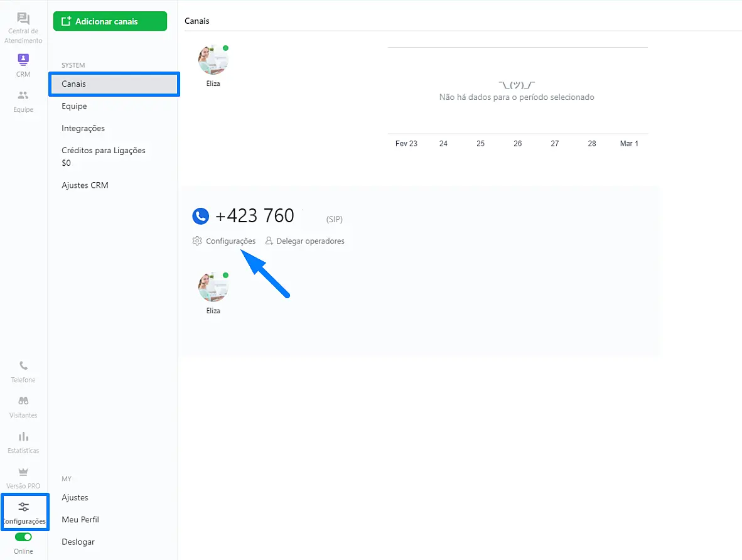The image size is (742, 560).
Task: Open the Versão PRO crown icon
Action: coord(23,472)
